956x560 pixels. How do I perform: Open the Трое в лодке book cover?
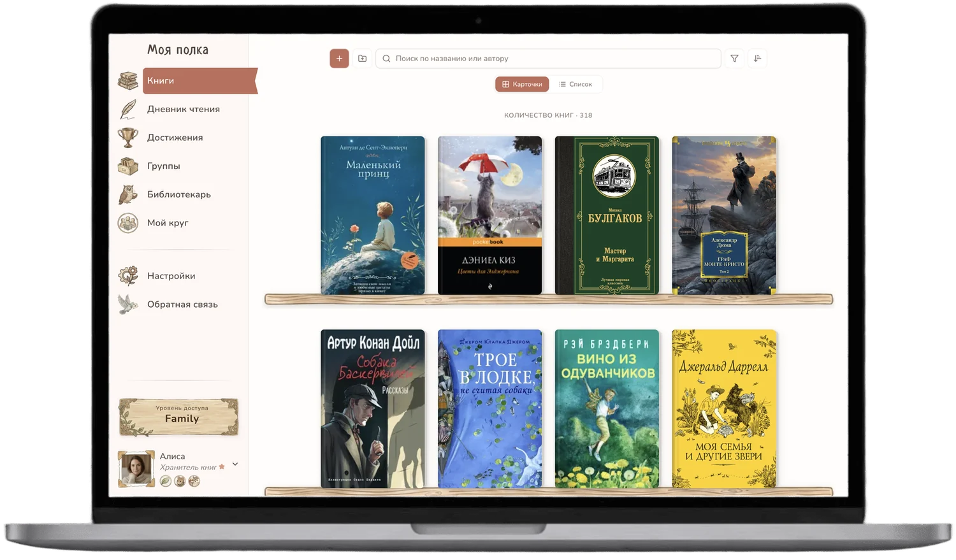point(490,409)
